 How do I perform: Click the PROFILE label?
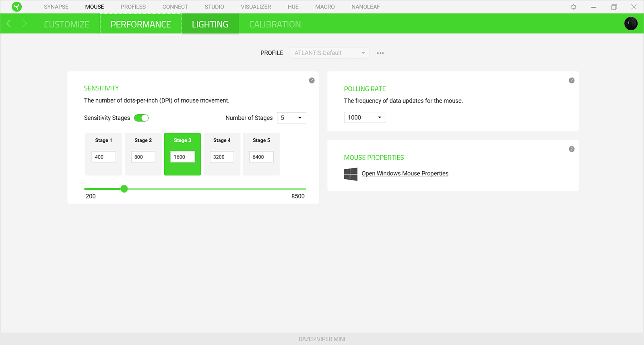272,53
